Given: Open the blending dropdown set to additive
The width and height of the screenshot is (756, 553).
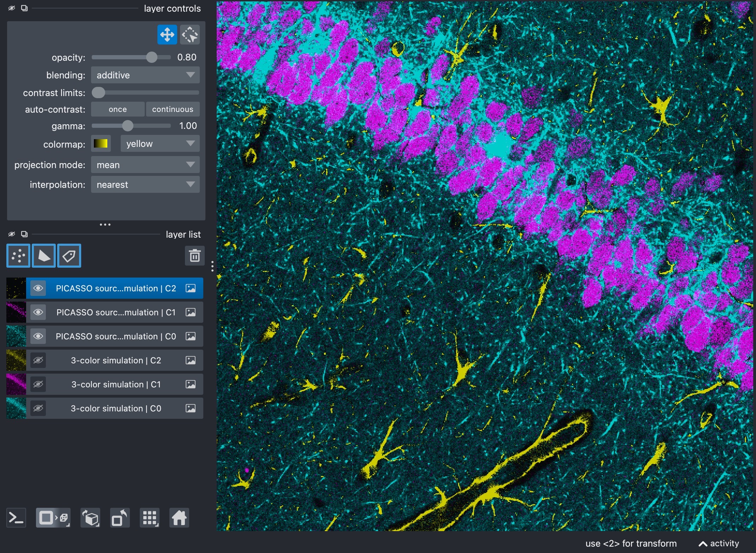Looking at the screenshot, I should pyautogui.click(x=145, y=75).
